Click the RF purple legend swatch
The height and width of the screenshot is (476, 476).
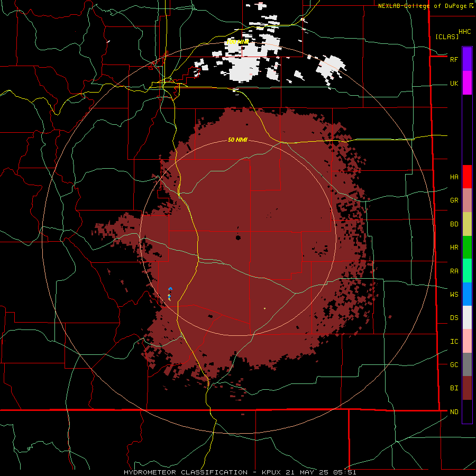[x=467, y=59]
